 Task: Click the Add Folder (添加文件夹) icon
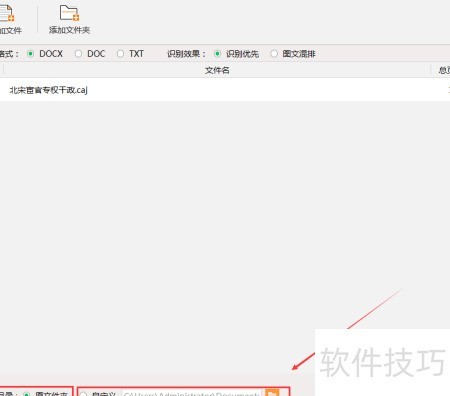pyautogui.click(x=69, y=13)
